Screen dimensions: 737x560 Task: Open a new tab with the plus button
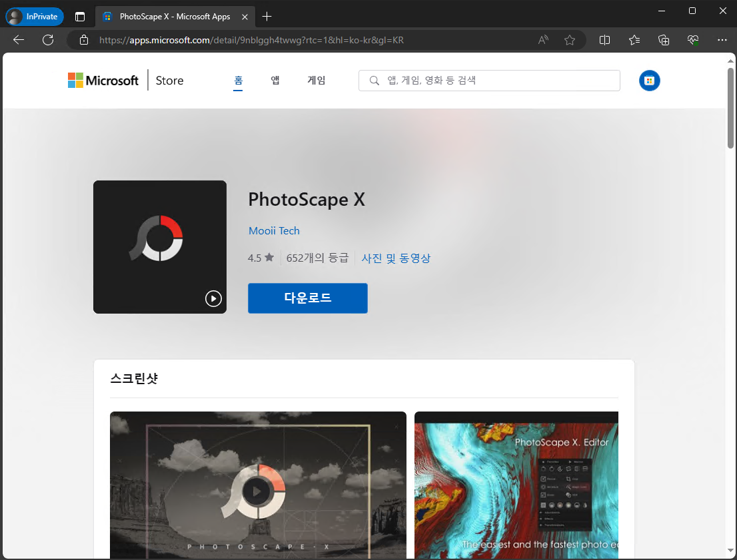266,16
